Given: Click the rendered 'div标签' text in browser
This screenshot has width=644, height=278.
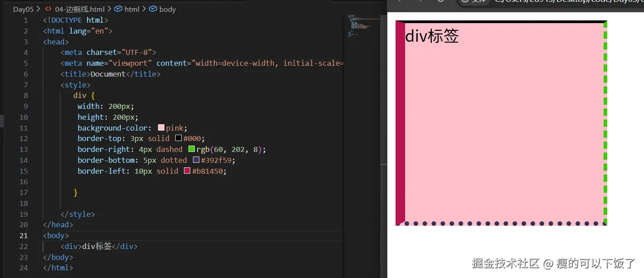Looking at the screenshot, I should (x=432, y=36).
